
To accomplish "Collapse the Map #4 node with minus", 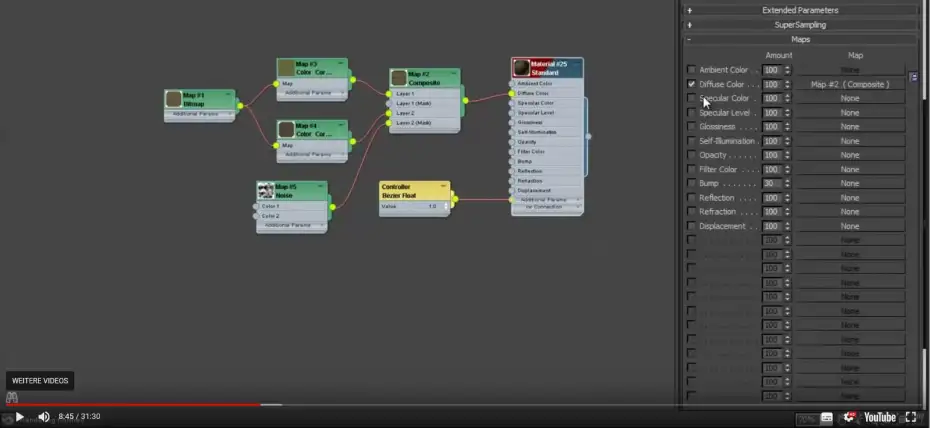I will coord(341,125).
